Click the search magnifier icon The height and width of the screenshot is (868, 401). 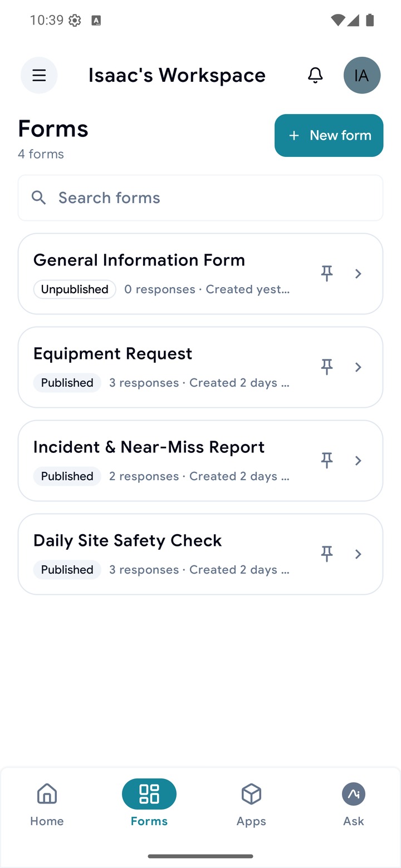coord(38,198)
